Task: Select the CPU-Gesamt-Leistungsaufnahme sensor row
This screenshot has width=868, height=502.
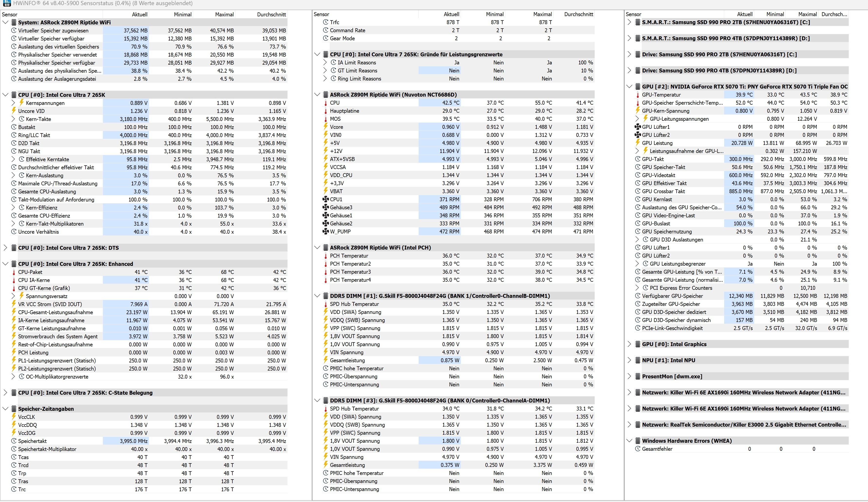Action: 55,312
